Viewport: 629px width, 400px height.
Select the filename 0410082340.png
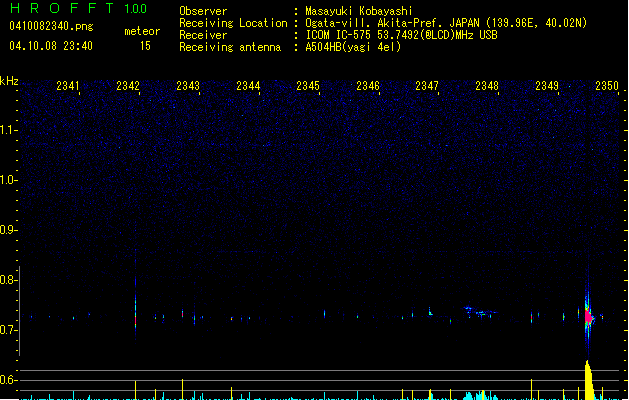click(x=51, y=27)
